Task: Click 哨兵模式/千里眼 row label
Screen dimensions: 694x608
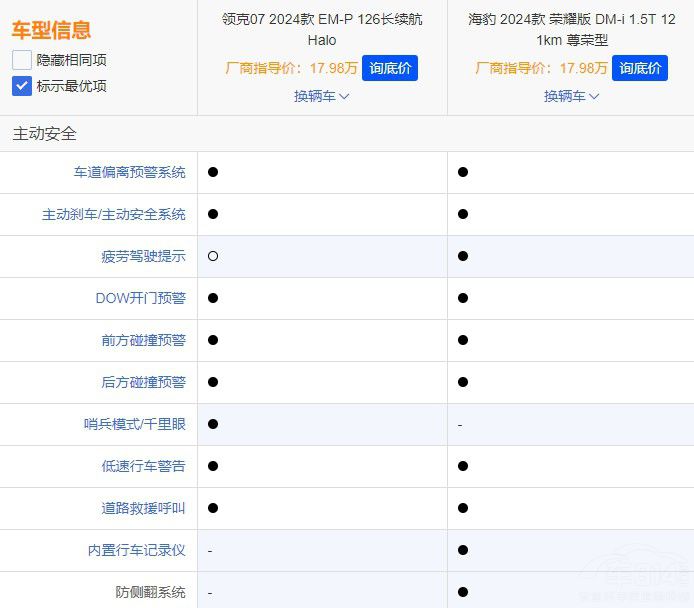Action: point(134,424)
